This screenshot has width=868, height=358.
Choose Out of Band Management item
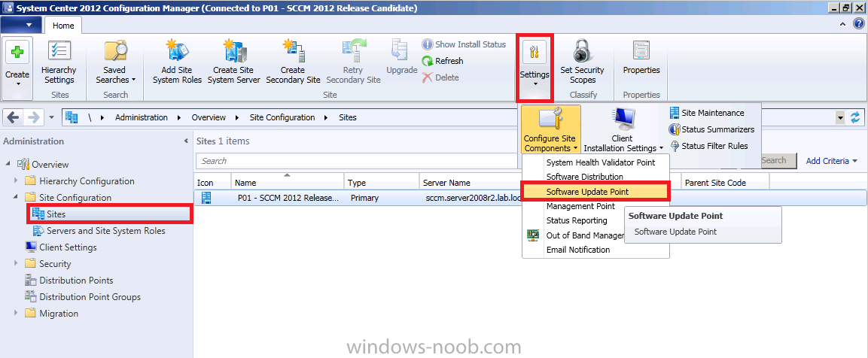tap(574, 235)
